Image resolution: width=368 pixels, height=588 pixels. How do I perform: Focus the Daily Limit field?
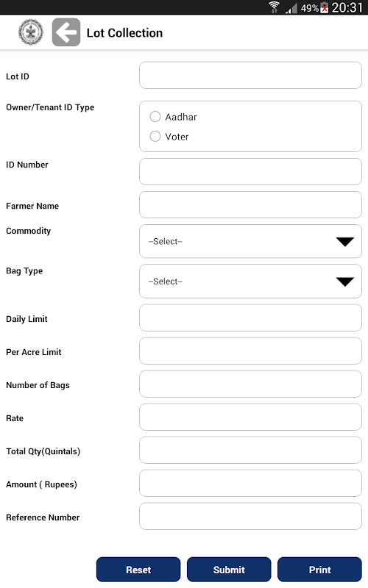tap(250, 318)
